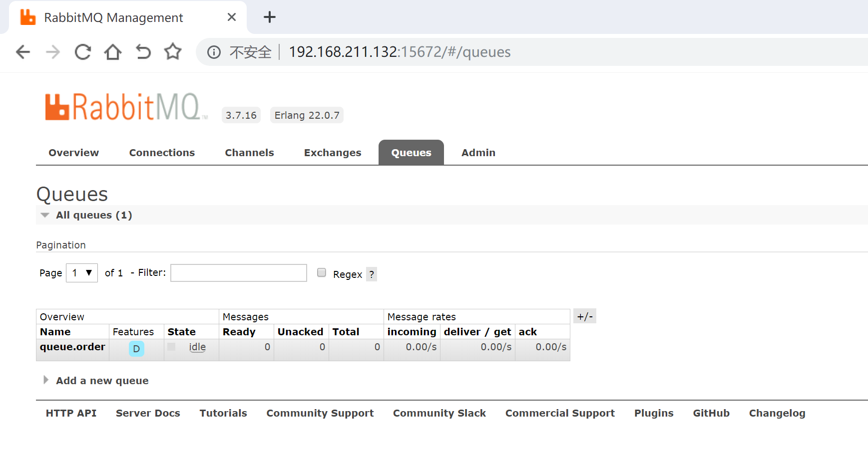Expand the Add a new queue section
Viewport: 868px width, 460px height.
(102, 381)
